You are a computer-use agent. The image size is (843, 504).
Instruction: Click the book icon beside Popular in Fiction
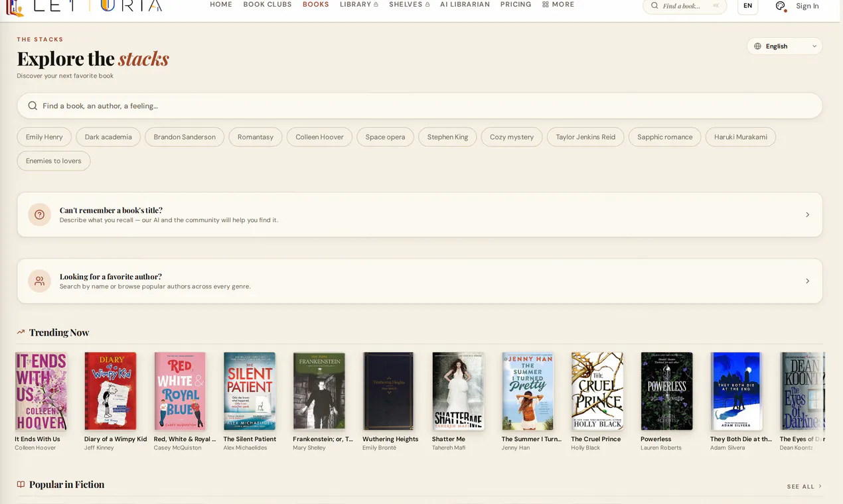click(x=21, y=485)
